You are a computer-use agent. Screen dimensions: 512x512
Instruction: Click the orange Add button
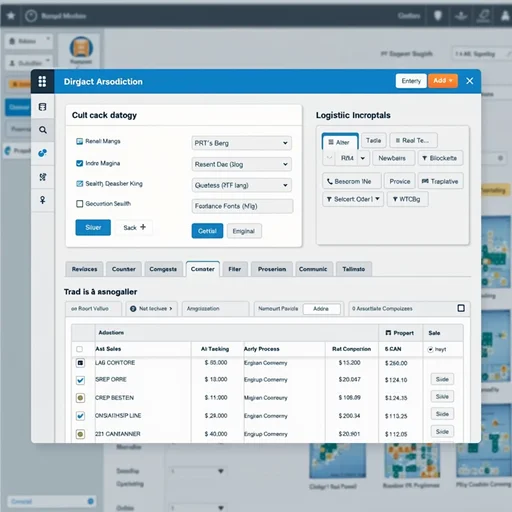[x=443, y=81]
